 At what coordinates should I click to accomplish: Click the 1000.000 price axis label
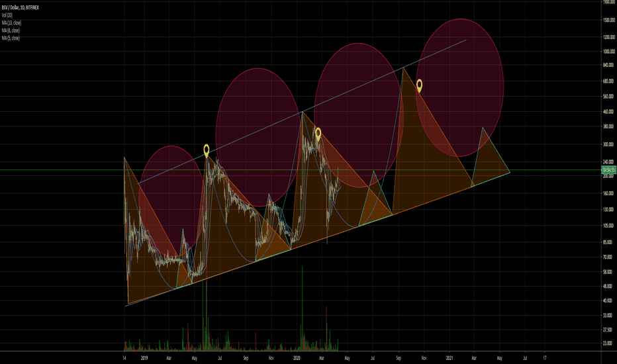pyautogui.click(x=608, y=52)
